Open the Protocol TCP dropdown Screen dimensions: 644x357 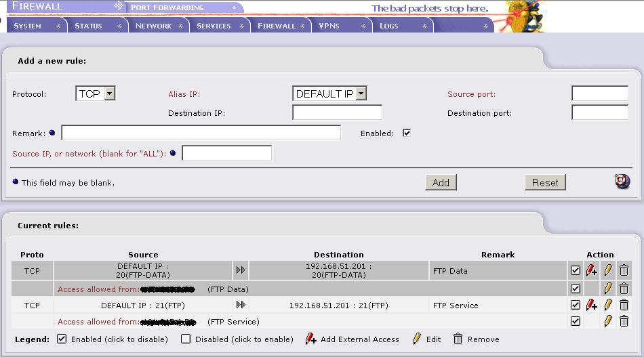96,94
